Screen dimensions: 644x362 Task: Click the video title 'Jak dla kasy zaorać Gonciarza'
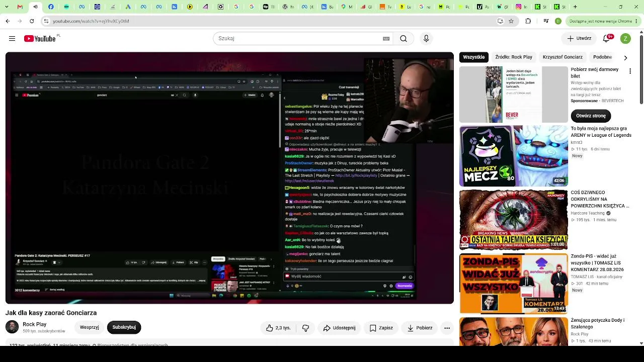[x=51, y=313]
